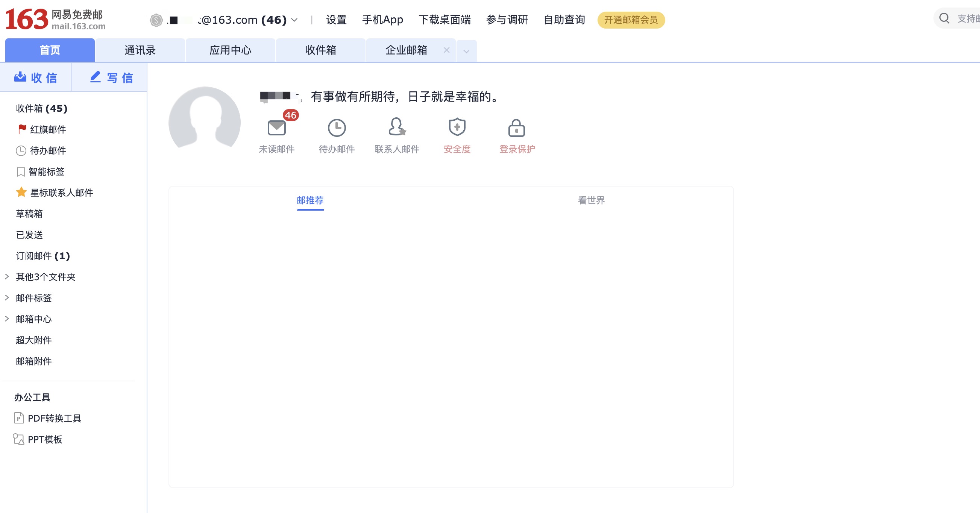The image size is (980, 513).
Task: Click the 安全度 caption text
Action: 457,149
